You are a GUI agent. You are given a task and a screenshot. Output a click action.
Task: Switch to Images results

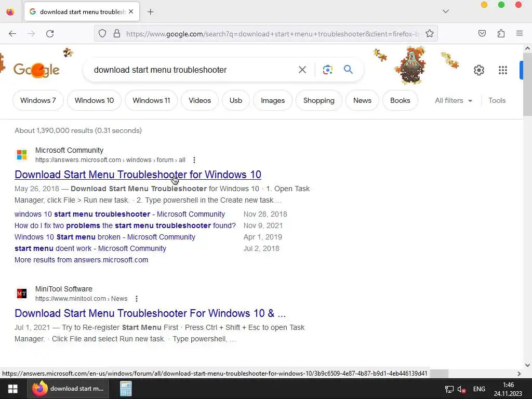point(273,100)
